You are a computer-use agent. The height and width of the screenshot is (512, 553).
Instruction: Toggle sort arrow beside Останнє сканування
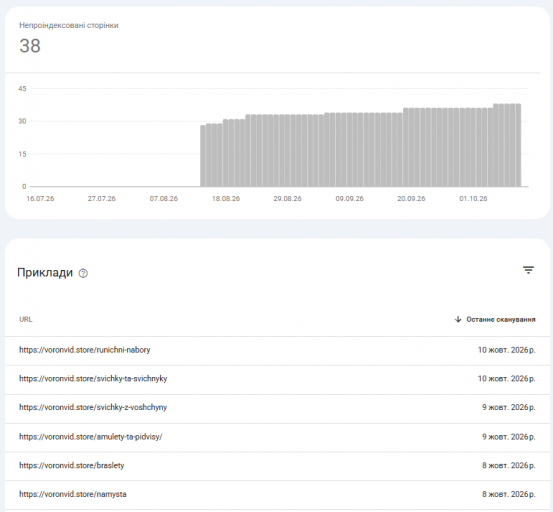[x=458, y=319]
